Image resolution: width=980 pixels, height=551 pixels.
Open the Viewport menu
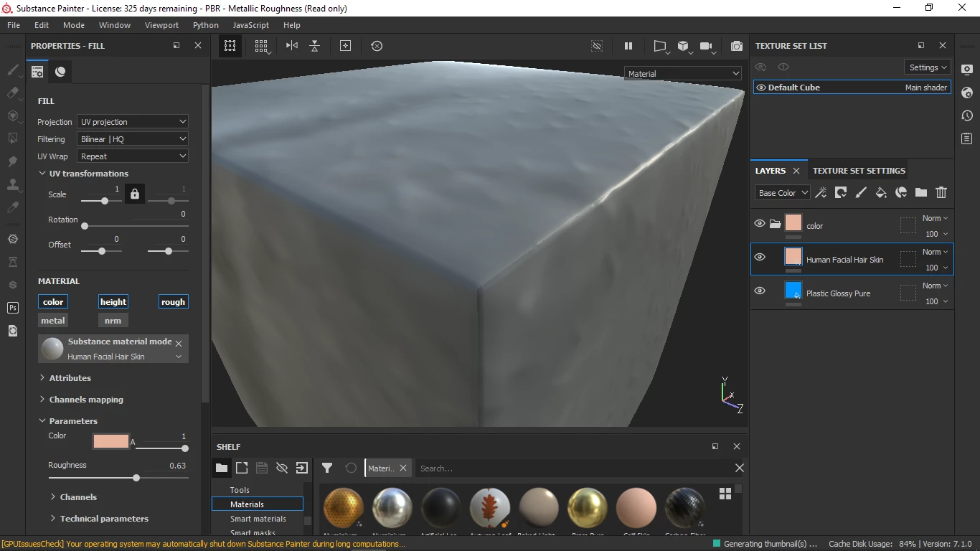pyautogui.click(x=161, y=25)
